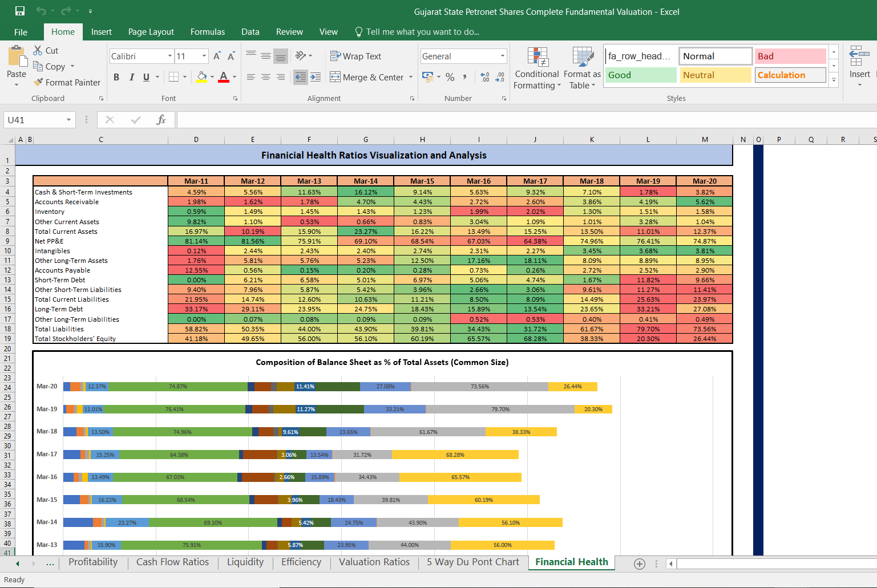Add a new sheet with plus icon
This screenshot has width=877, height=588.
click(640, 563)
